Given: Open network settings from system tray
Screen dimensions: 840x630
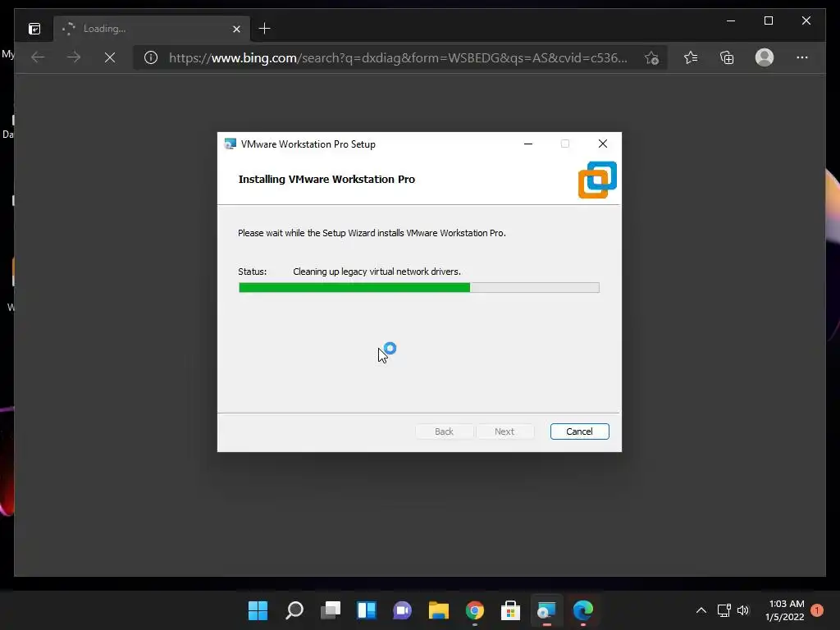Looking at the screenshot, I should tap(724, 610).
